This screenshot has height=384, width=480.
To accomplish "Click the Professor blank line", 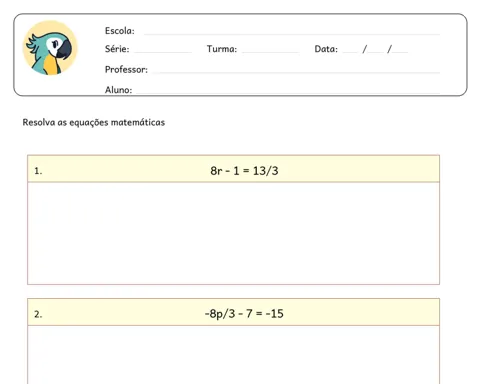I will click(x=296, y=72).
